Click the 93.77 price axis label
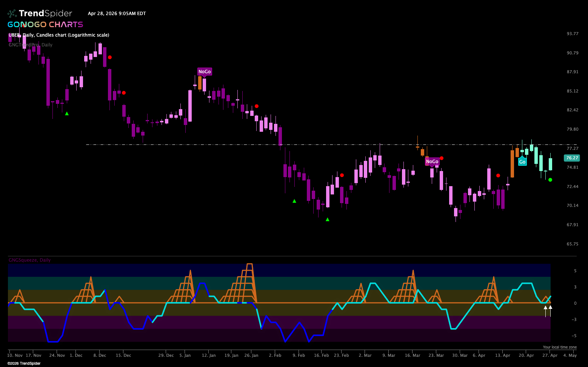 point(573,34)
